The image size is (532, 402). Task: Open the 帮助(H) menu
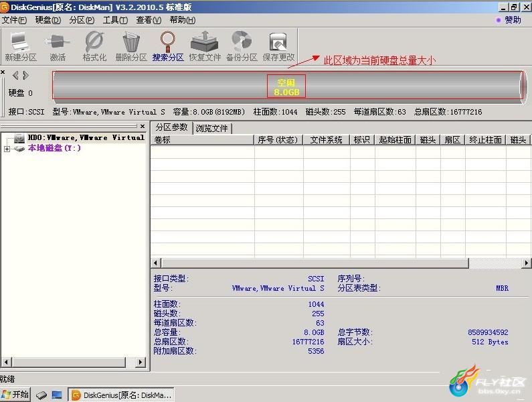click(182, 20)
